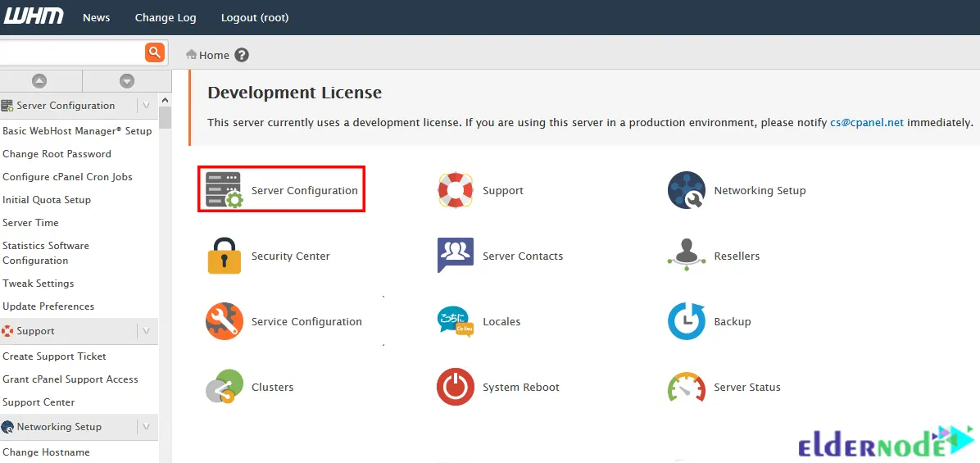980x463 pixels.
Task: Open News in the top bar
Action: coord(96,17)
